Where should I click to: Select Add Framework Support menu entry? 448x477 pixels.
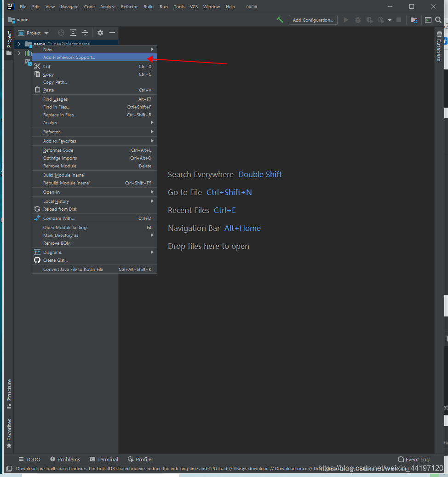coord(69,57)
